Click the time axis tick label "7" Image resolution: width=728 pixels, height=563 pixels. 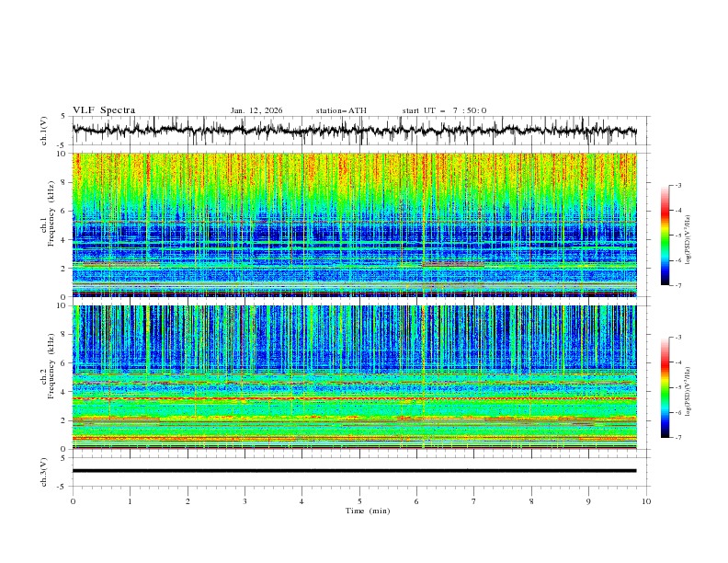pyautogui.click(x=473, y=501)
